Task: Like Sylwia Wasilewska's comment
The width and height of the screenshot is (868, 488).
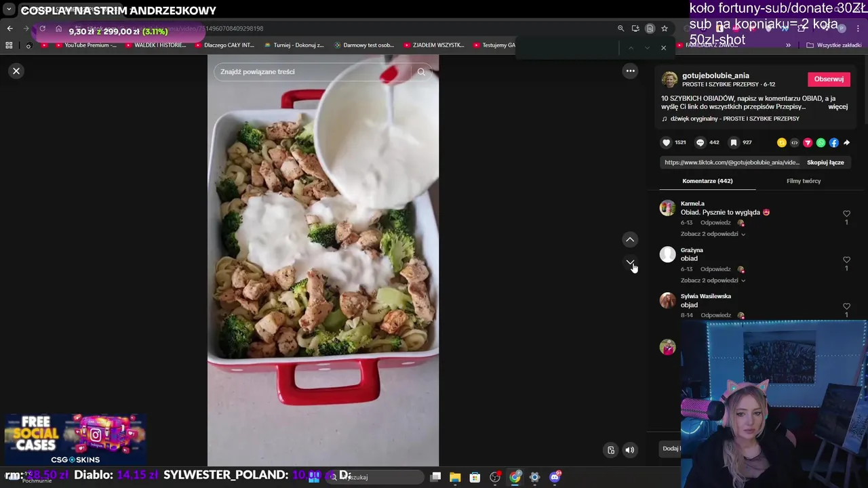Action: tap(846, 306)
